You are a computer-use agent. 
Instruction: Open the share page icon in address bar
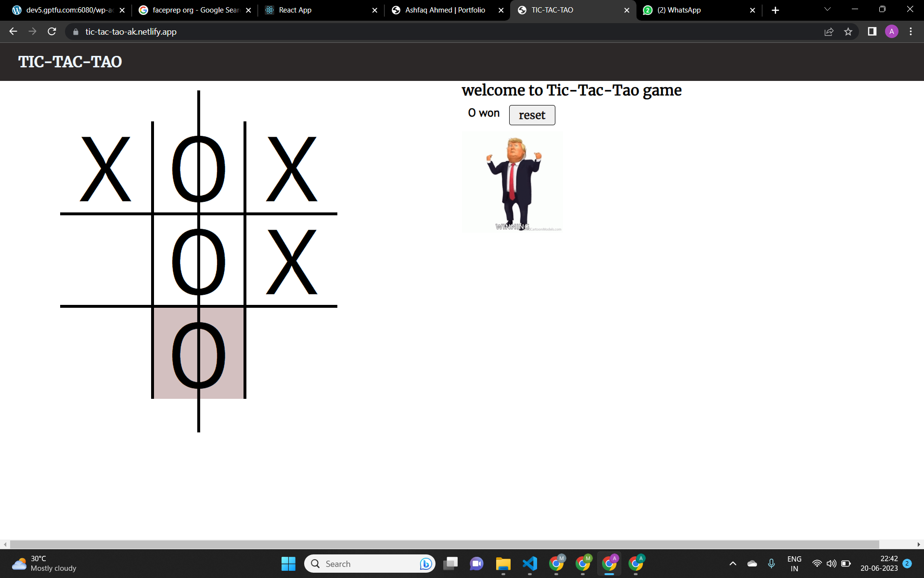pyautogui.click(x=829, y=31)
